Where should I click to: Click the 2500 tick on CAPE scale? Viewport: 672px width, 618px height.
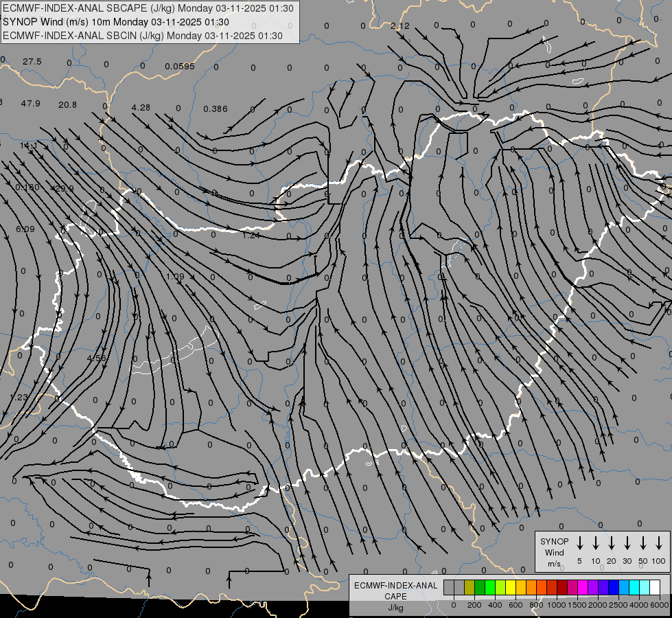click(x=618, y=605)
